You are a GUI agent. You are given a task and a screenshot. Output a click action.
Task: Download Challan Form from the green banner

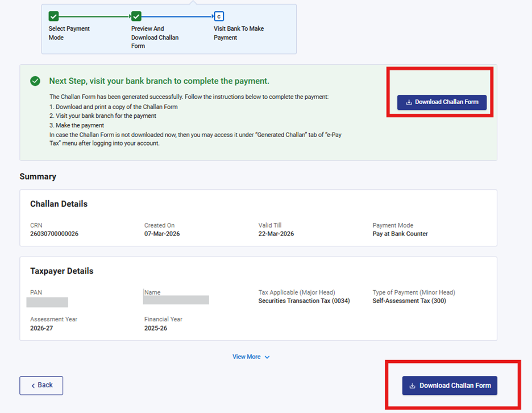pyautogui.click(x=442, y=102)
